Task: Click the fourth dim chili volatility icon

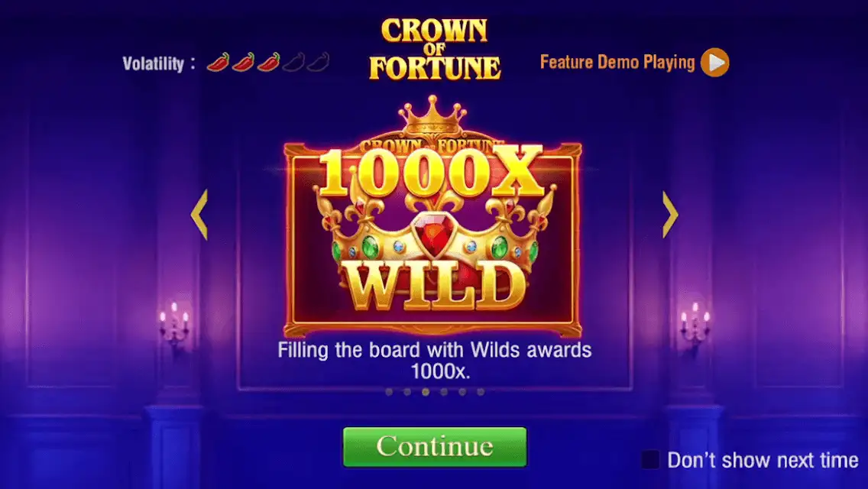Action: click(x=293, y=62)
